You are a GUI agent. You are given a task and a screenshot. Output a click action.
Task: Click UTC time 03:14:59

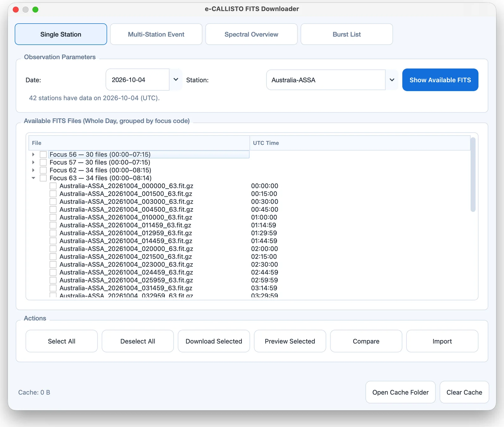coord(264,288)
